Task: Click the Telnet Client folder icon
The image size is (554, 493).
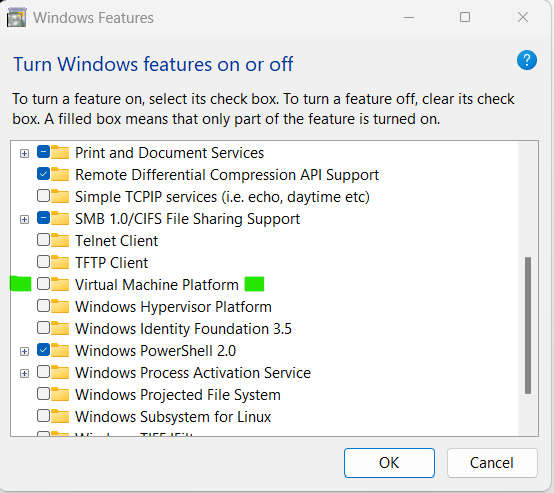Action: point(60,241)
